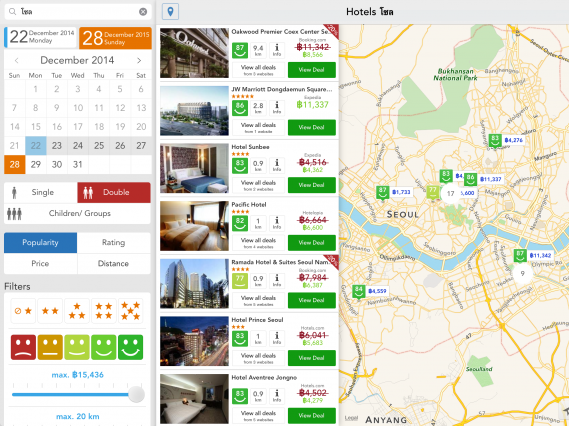The image size is (569, 426).
Task: Filter by dark green big smile rating
Action: 131,347
